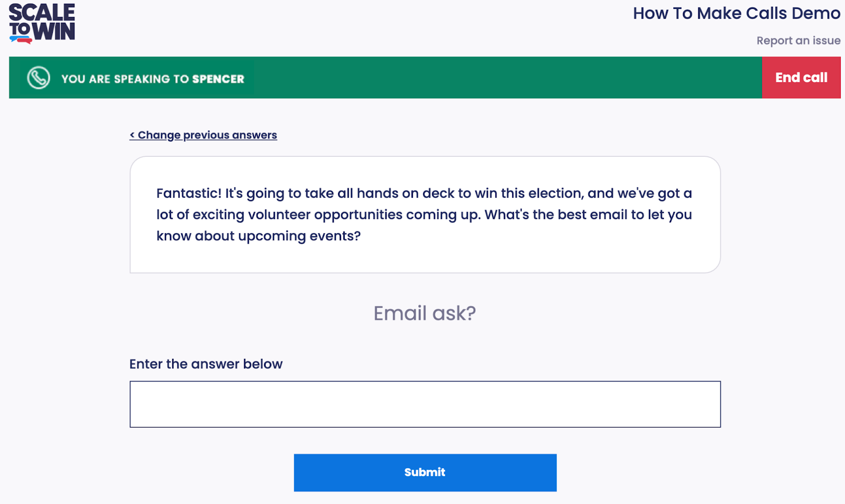
Task: Click the You Are Speaking To text
Action: pyautogui.click(x=125, y=79)
